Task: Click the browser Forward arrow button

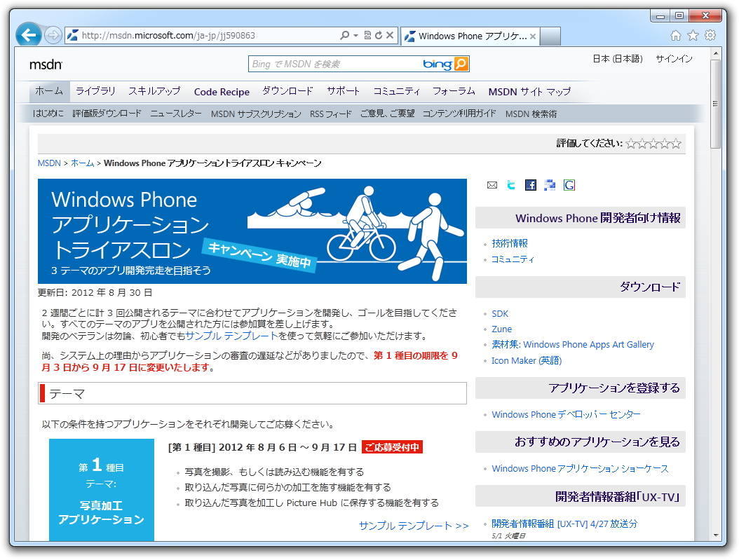Action: (53, 35)
